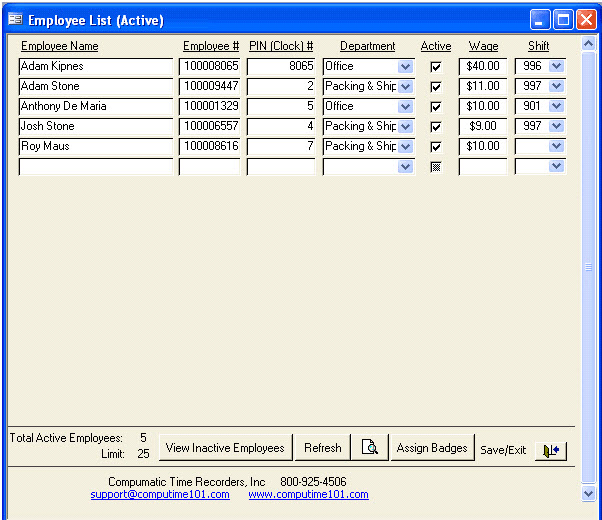Open Shift dropdown in the blank new row
Image resolution: width=602 pixels, height=520 pixels.
point(557,167)
